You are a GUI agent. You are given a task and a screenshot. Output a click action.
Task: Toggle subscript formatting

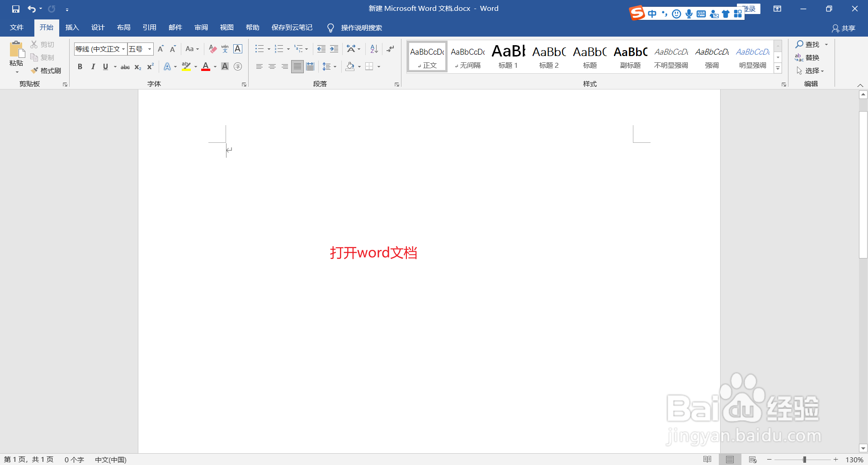138,67
